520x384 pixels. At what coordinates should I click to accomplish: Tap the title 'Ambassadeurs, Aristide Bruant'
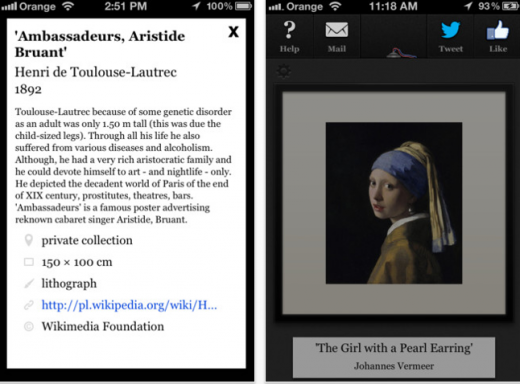click(x=100, y=44)
